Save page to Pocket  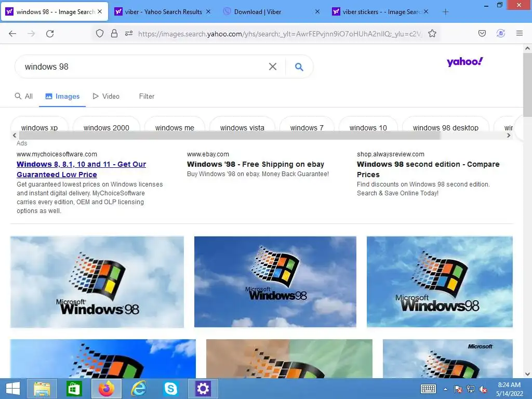pos(482,33)
